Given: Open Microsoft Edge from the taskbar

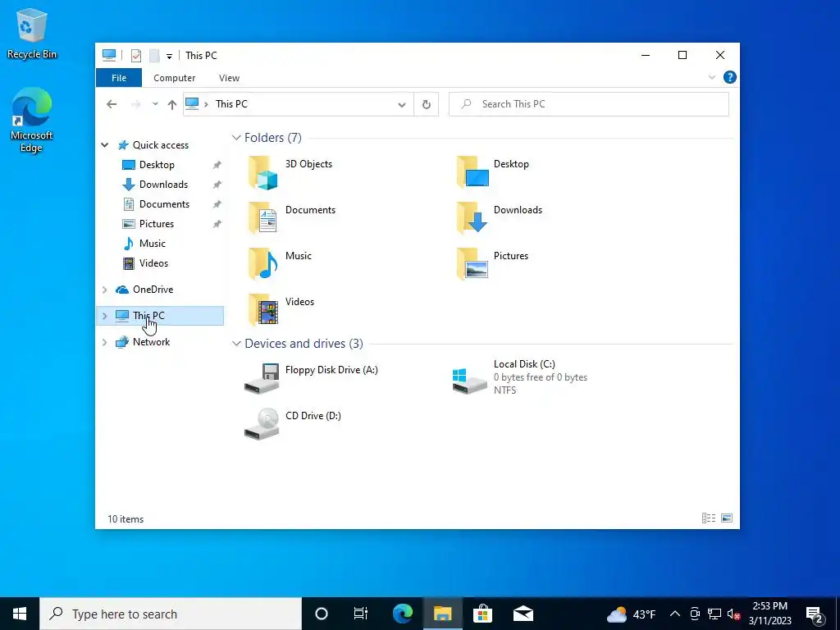Looking at the screenshot, I should 402,614.
